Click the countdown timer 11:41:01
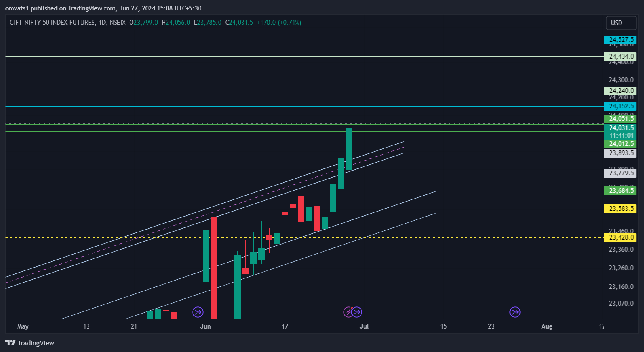The image size is (644, 352). click(621, 135)
